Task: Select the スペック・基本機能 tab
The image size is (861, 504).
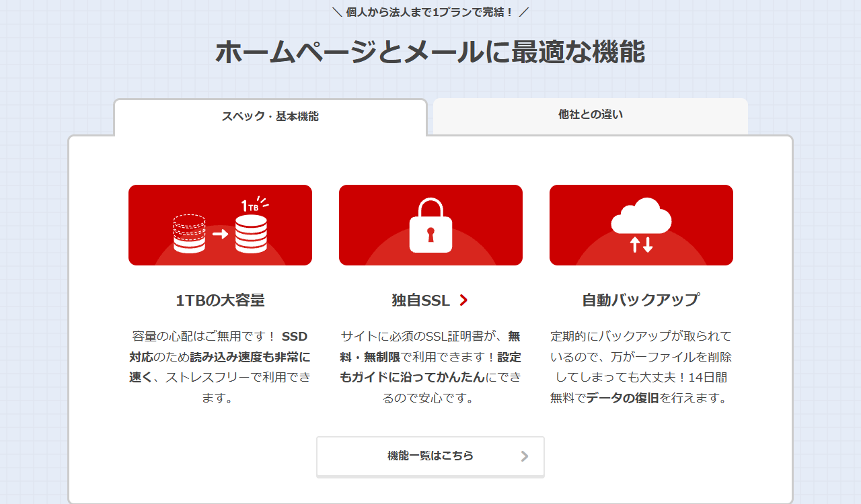Action: (270, 116)
